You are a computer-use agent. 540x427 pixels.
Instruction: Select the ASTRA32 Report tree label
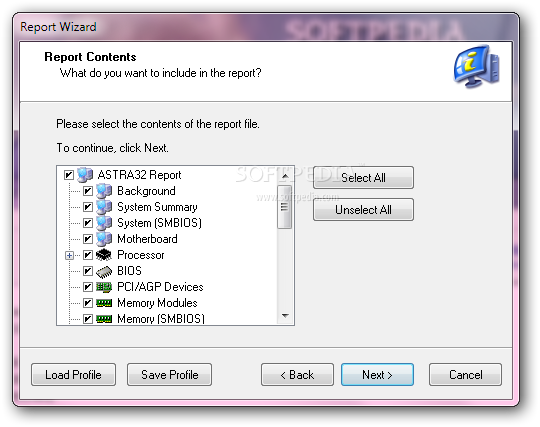click(x=139, y=175)
